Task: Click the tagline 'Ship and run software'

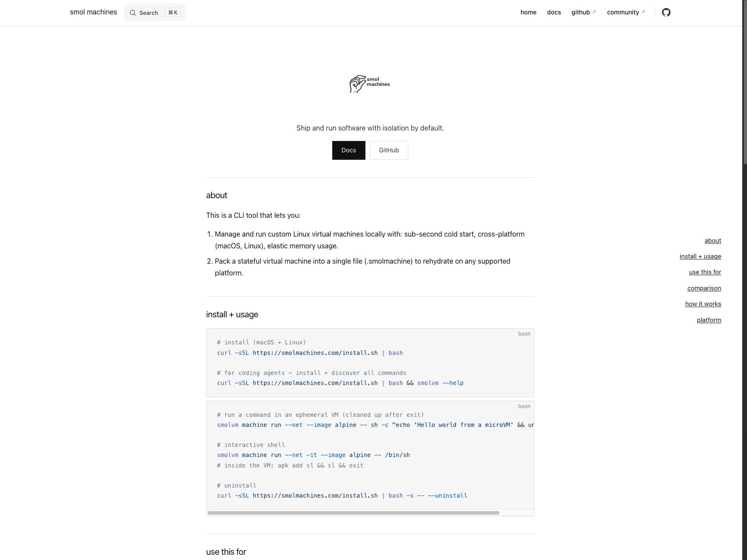Action: [x=370, y=128]
